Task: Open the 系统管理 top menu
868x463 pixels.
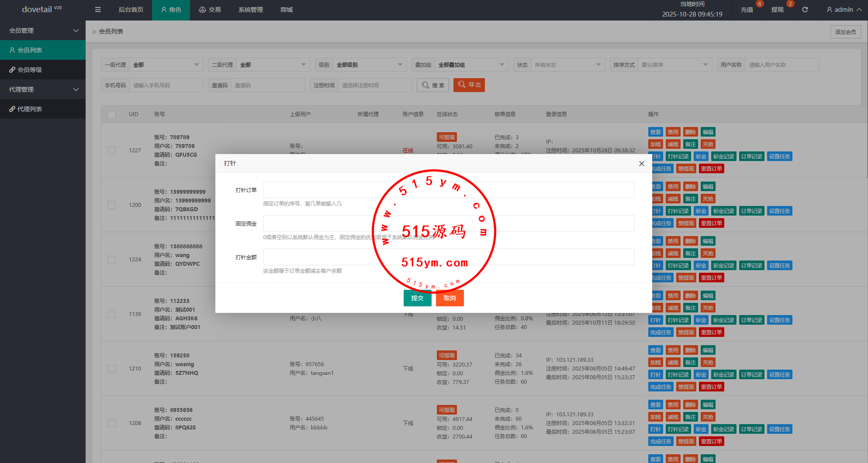Action: click(251, 10)
